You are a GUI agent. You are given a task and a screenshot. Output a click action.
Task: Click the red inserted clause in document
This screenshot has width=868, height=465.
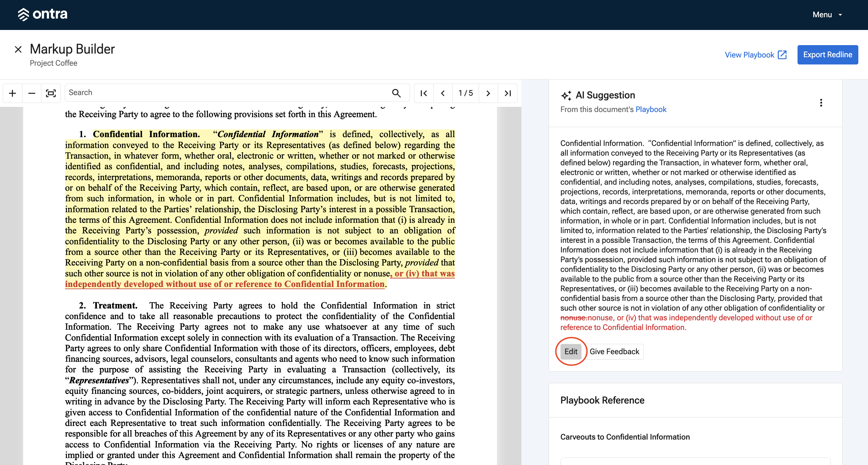[225, 284]
